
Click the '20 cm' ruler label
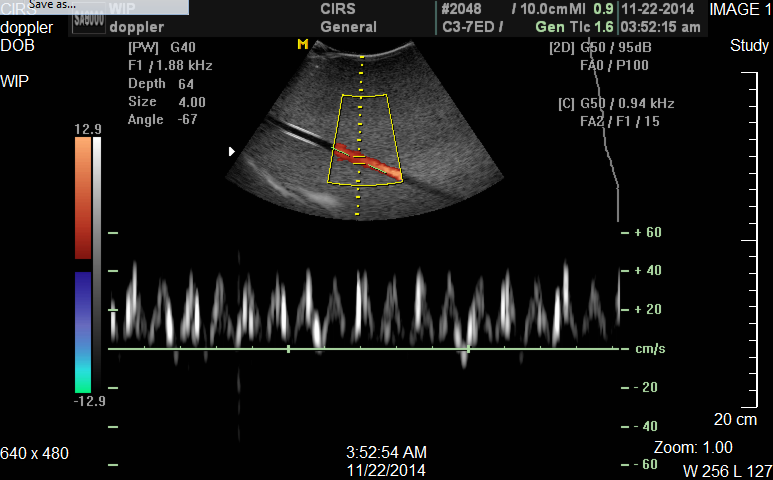(735, 419)
